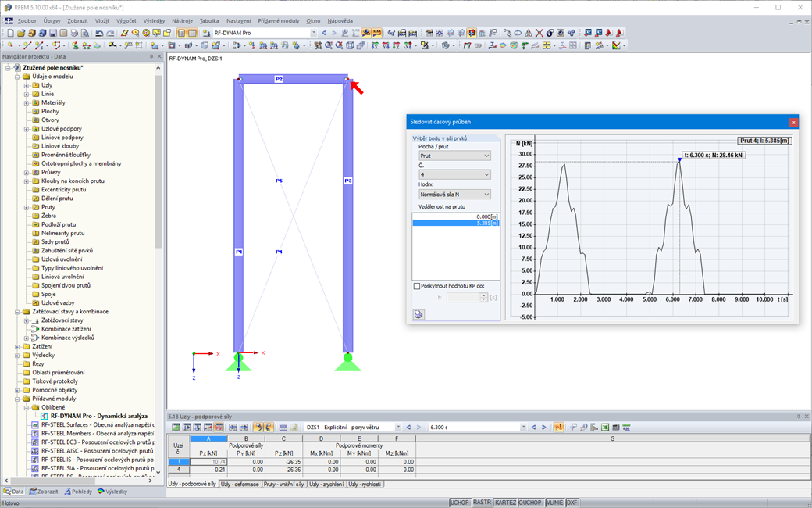Click the red X delete icon
Screen dimensions: 812x508
tap(539, 33)
